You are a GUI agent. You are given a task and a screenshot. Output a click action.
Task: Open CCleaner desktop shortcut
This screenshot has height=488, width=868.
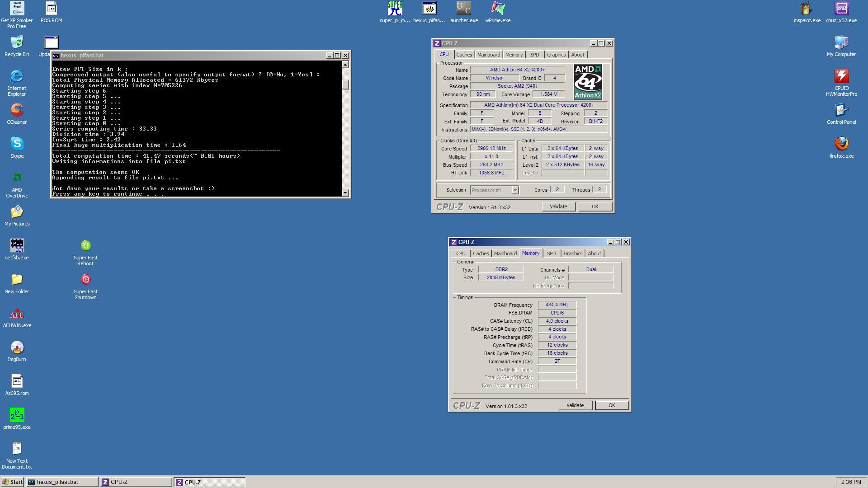17,114
